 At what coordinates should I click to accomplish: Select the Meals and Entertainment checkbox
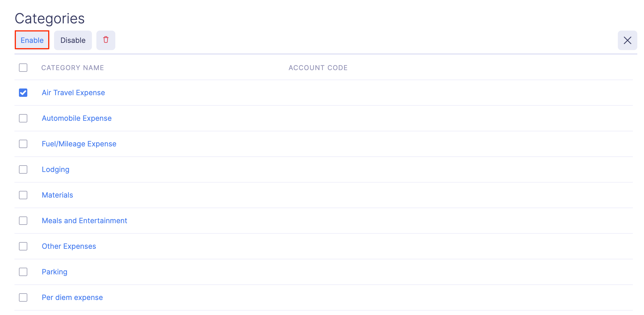tap(23, 221)
